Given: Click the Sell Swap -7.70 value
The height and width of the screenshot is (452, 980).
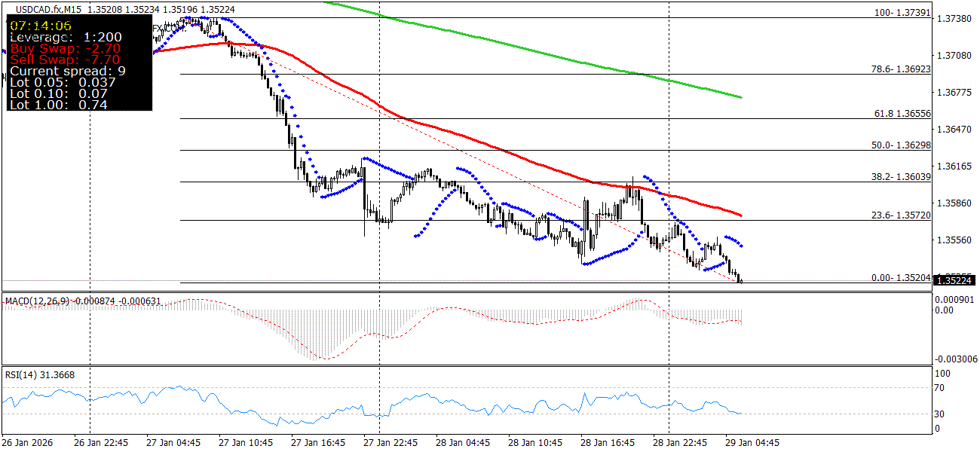Looking at the screenshot, I should click(x=64, y=59).
